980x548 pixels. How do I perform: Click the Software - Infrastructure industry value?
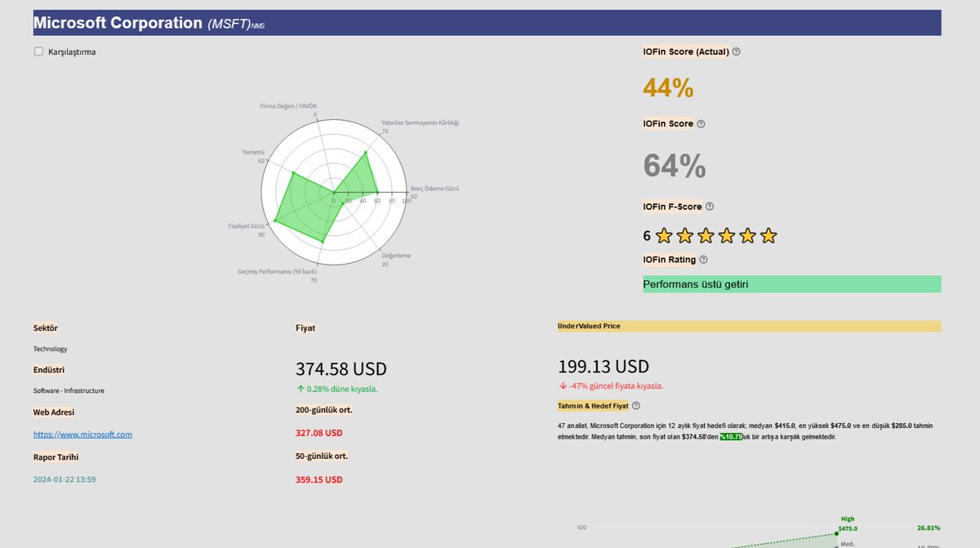(x=69, y=390)
